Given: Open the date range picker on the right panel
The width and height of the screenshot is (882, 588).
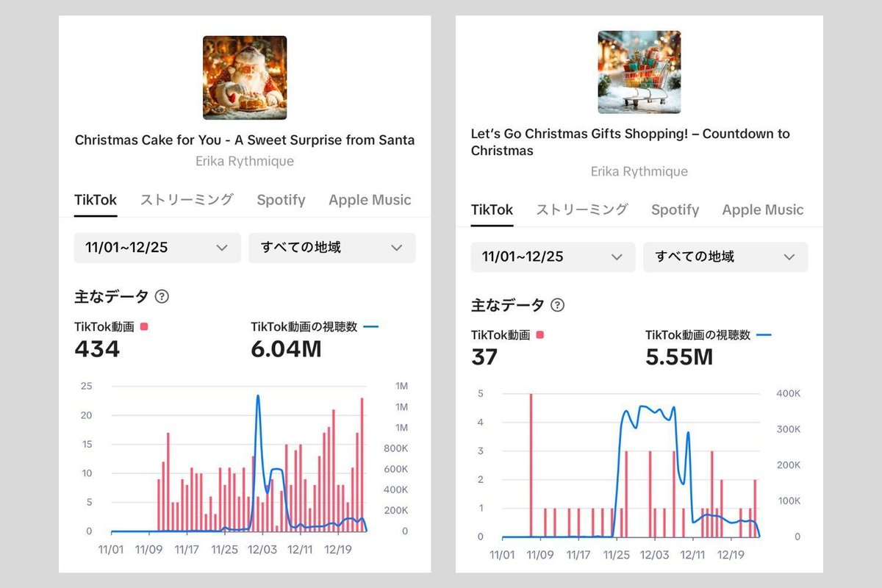Looking at the screenshot, I should coord(552,257).
